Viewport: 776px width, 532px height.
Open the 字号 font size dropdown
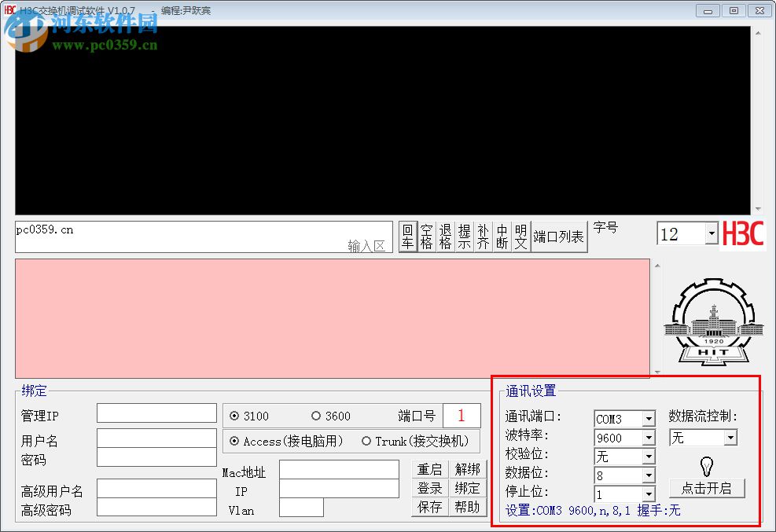710,233
